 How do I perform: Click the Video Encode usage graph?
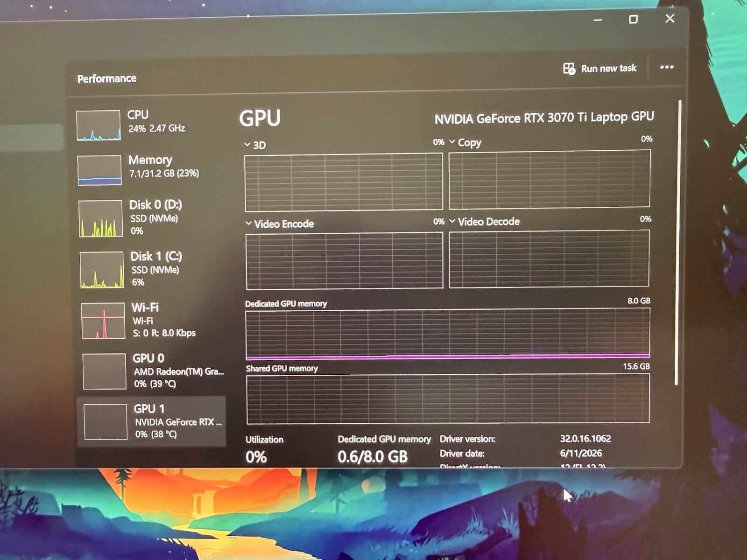click(x=345, y=260)
